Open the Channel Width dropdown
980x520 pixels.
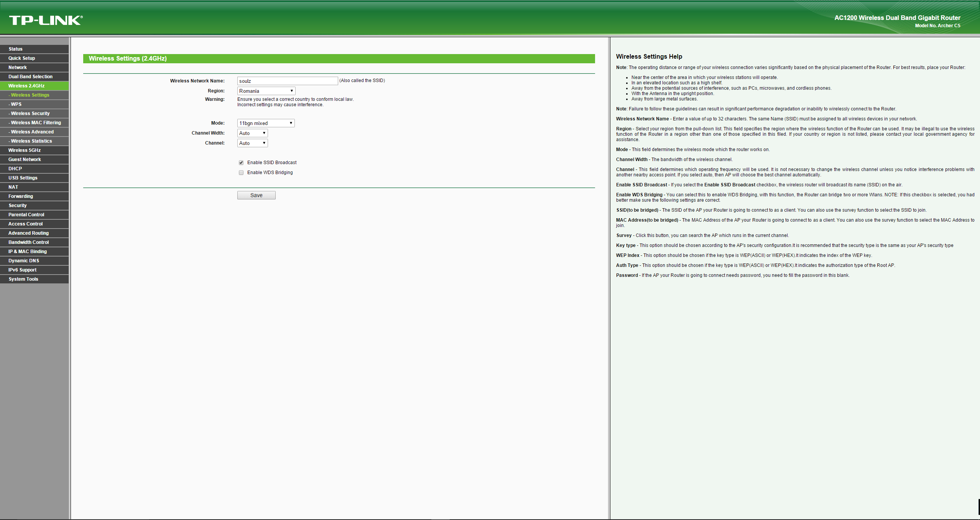(252, 133)
